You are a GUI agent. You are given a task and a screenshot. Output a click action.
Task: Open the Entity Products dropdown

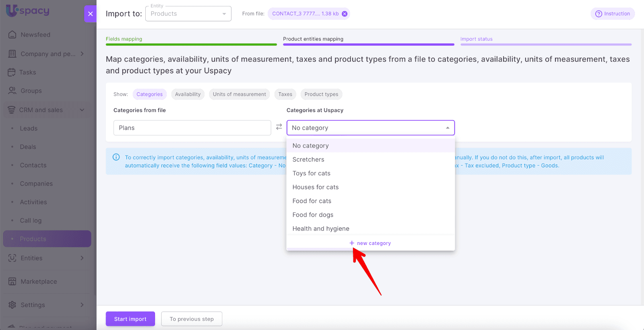pyautogui.click(x=188, y=14)
